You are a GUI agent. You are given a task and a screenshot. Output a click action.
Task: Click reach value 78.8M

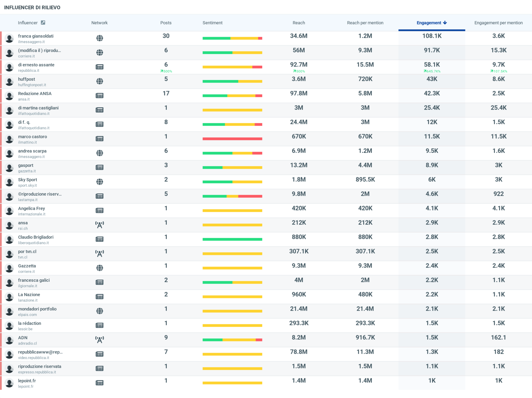click(299, 352)
